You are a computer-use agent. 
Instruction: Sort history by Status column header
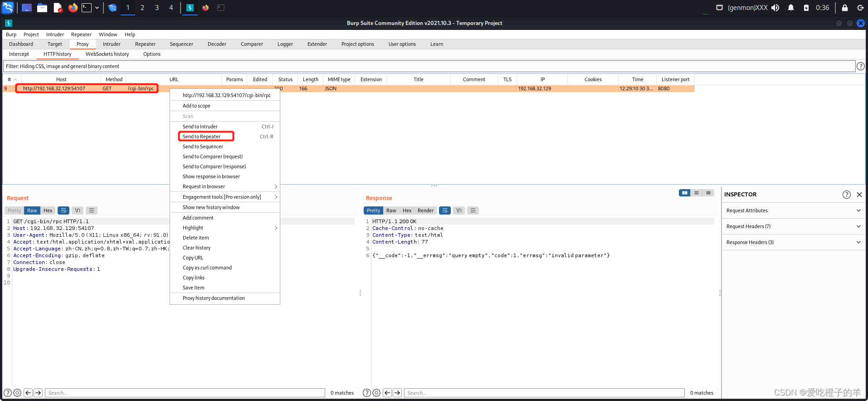(x=285, y=79)
